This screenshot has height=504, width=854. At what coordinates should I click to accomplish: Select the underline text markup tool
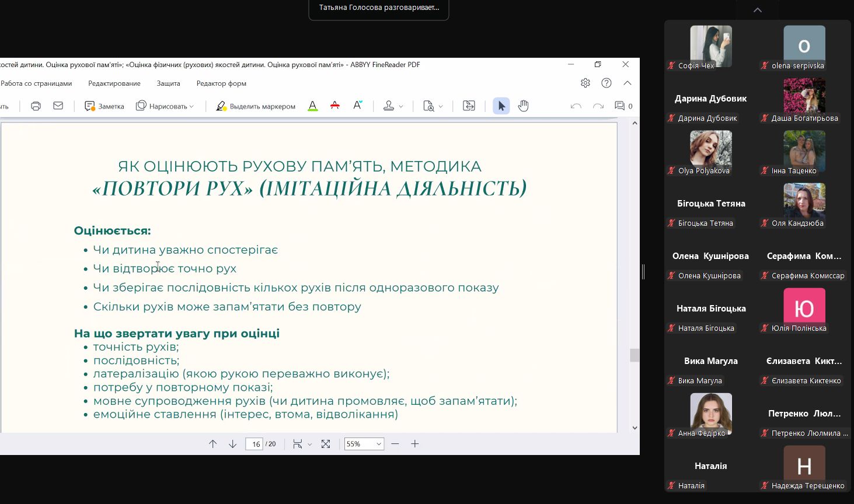coord(313,106)
